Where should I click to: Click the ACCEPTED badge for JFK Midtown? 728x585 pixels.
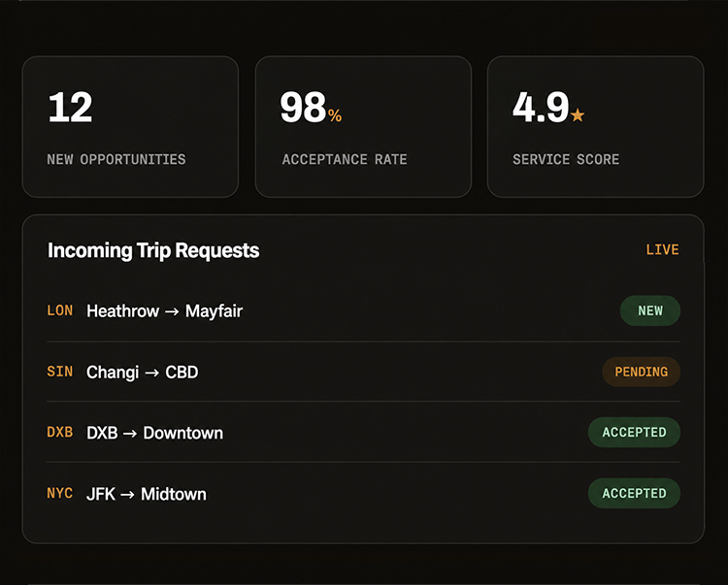pyautogui.click(x=634, y=493)
